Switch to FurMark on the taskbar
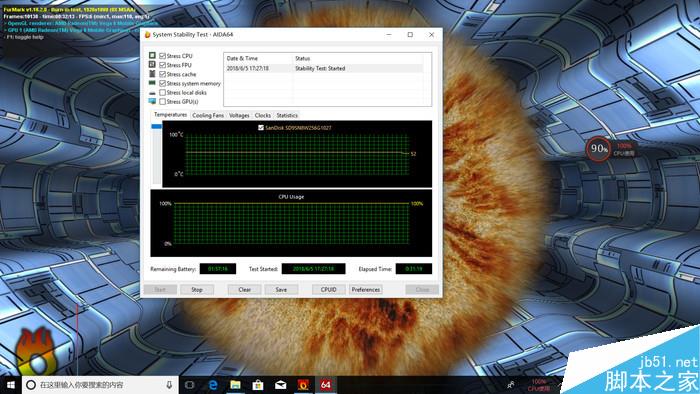Screen dimensions: 700x394 (x=303, y=385)
